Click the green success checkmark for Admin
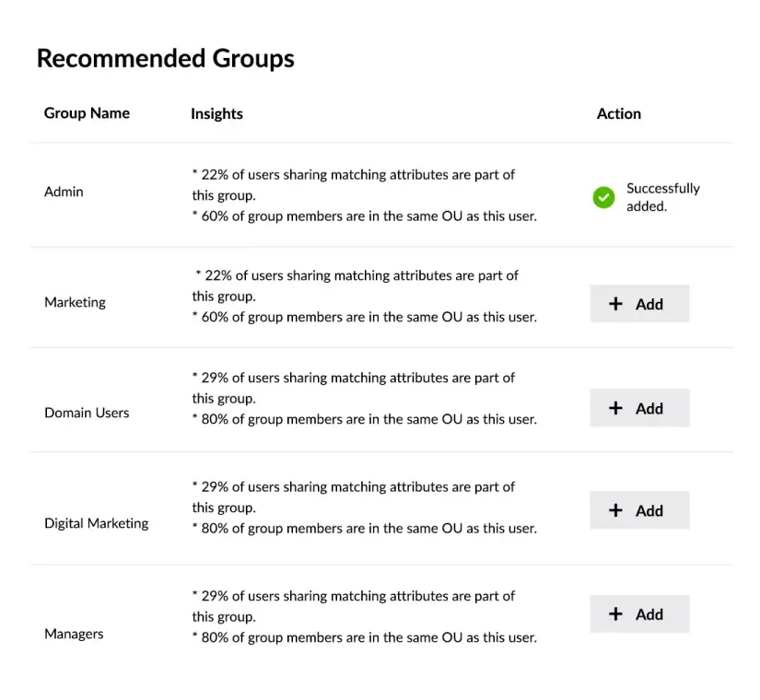The width and height of the screenshot is (760, 700). coord(603,197)
